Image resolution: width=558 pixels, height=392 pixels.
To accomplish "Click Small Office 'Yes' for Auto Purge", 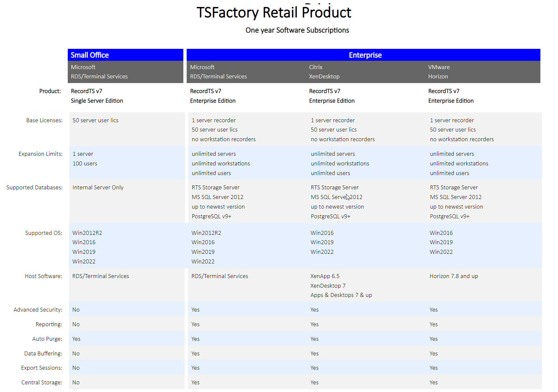I will (x=76, y=339).
